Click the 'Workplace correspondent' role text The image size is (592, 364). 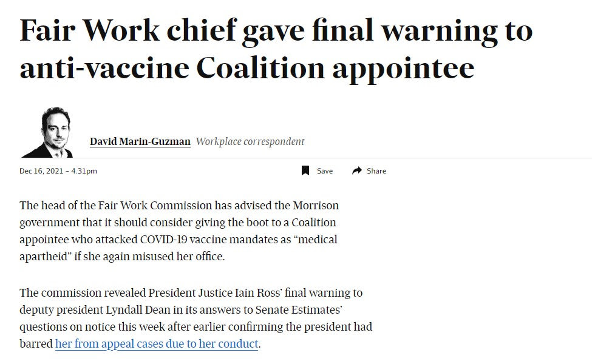(x=250, y=141)
